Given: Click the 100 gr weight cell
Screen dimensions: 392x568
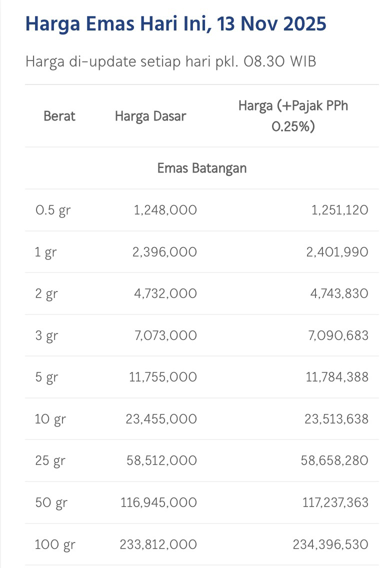Looking at the screenshot, I should coord(55,544).
